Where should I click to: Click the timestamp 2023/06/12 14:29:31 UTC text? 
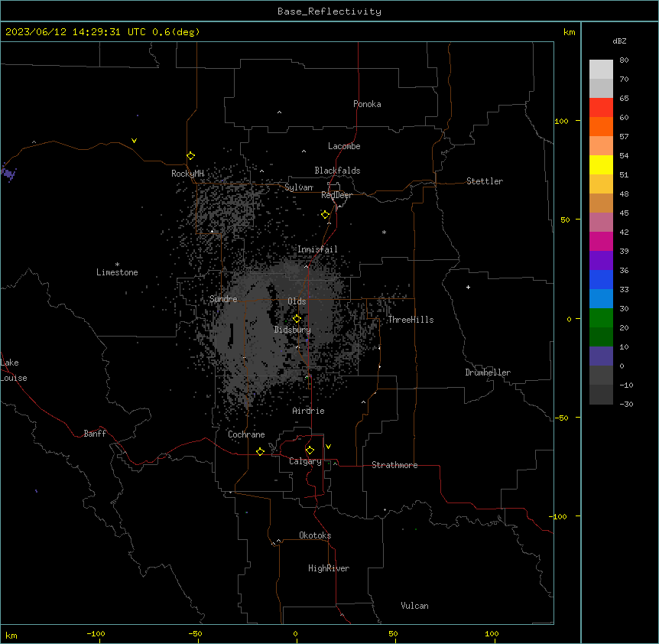point(76,32)
